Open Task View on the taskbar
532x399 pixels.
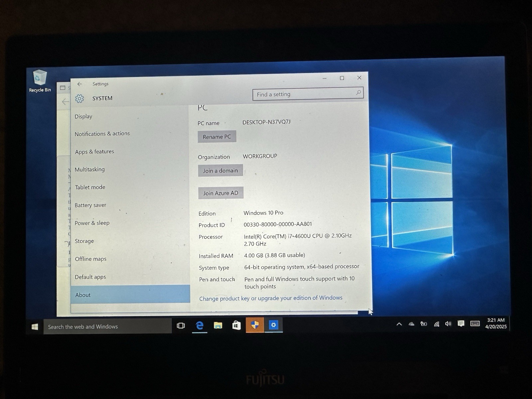pos(181,326)
